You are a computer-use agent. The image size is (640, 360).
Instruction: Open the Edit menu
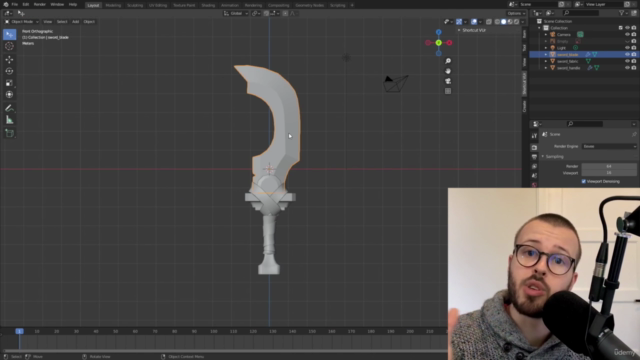[26, 4]
